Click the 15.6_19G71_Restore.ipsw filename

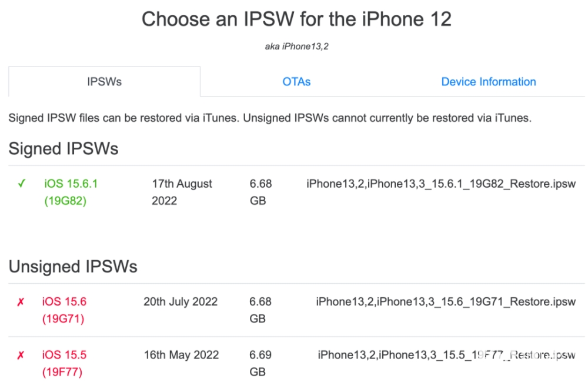(445, 302)
